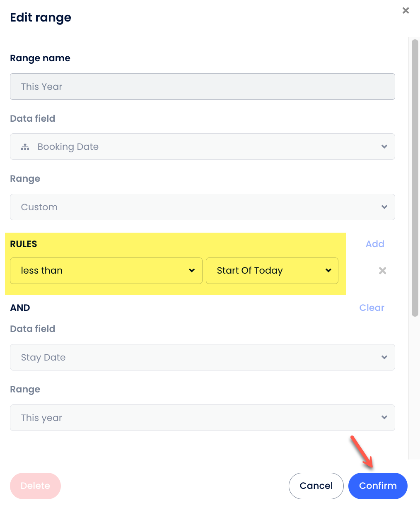Screen dimensions: 420x510
Task: Click the vertical scrollbar thumb
Action: coord(415,178)
